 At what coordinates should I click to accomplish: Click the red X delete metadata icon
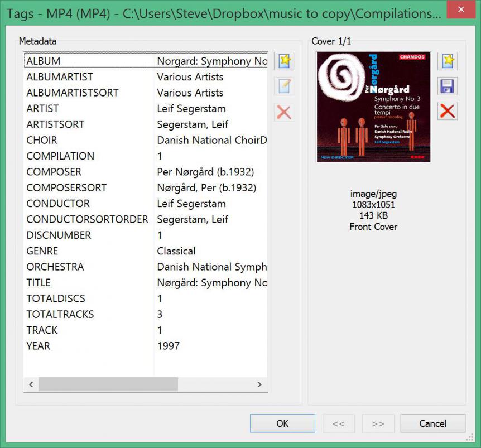(x=284, y=112)
